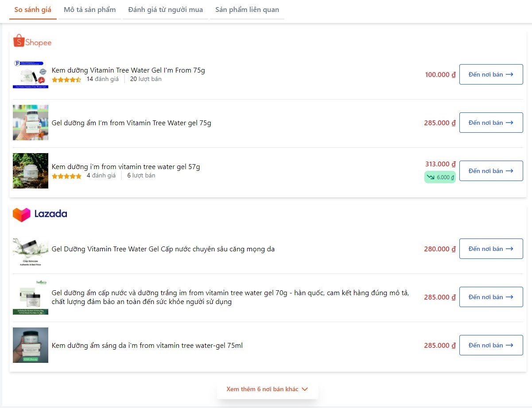The height and width of the screenshot is (408, 532).
Task: Open 'Đánh giá từ người mua' tab
Action: pos(165,10)
